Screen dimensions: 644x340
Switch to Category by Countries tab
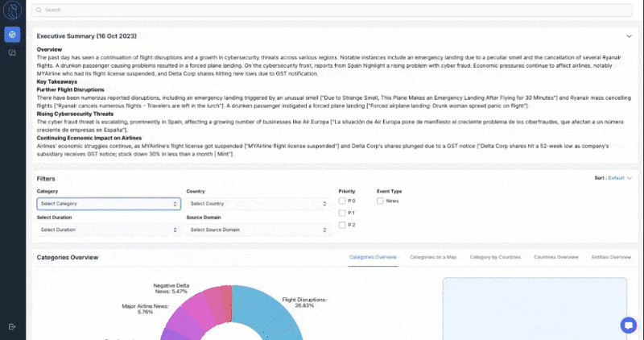coord(495,257)
